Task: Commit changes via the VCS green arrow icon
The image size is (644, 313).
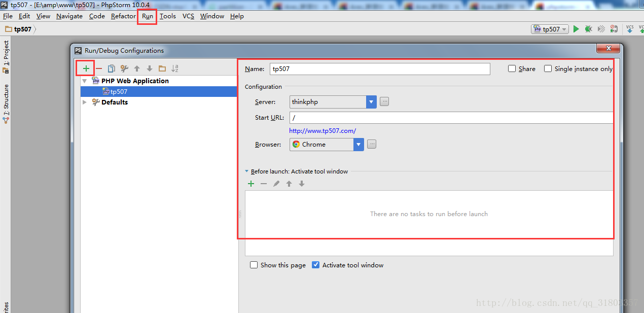Action: pos(641,29)
